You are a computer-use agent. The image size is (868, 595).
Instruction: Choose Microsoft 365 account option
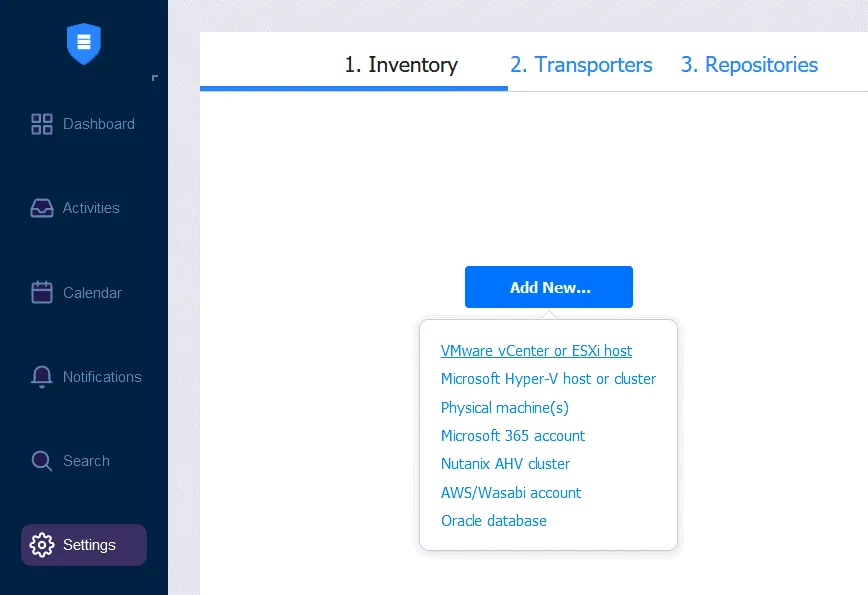[513, 436]
